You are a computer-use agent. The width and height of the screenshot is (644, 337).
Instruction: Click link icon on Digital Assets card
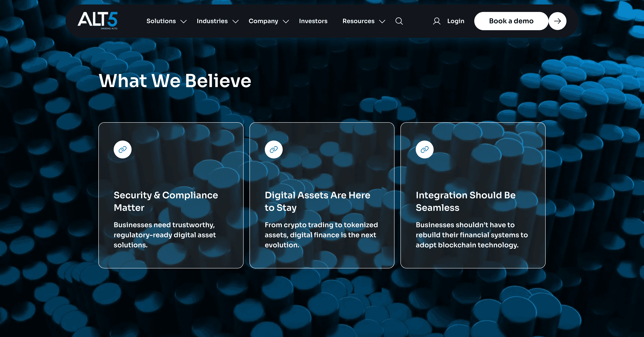(274, 149)
